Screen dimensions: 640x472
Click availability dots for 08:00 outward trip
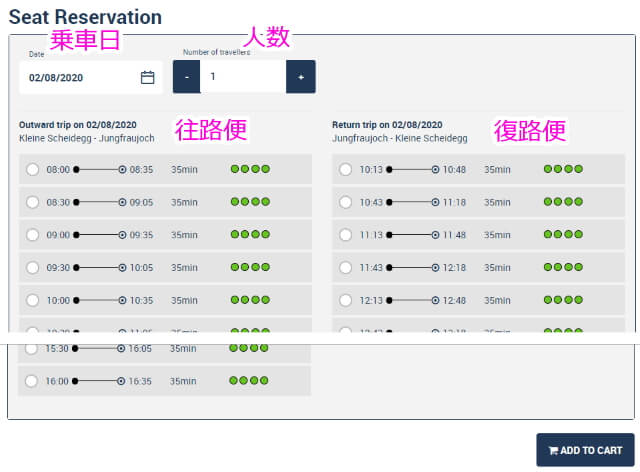pyautogui.click(x=250, y=170)
